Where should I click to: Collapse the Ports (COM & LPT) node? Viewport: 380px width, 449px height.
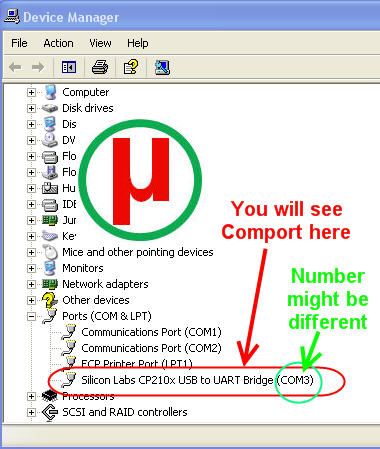click(x=31, y=316)
